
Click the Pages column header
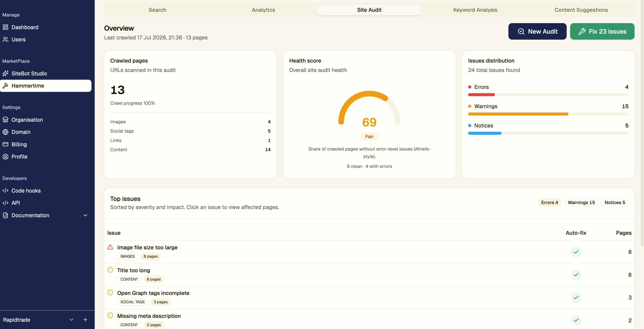(624, 233)
